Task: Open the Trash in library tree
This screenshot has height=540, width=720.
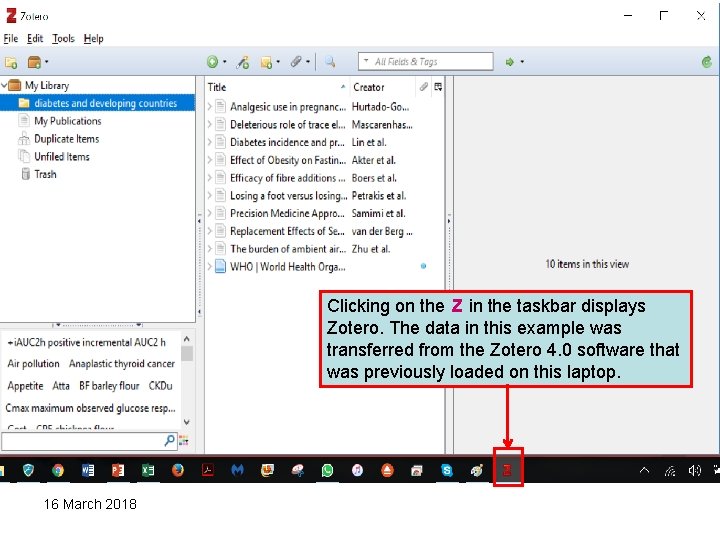Action: point(45,174)
